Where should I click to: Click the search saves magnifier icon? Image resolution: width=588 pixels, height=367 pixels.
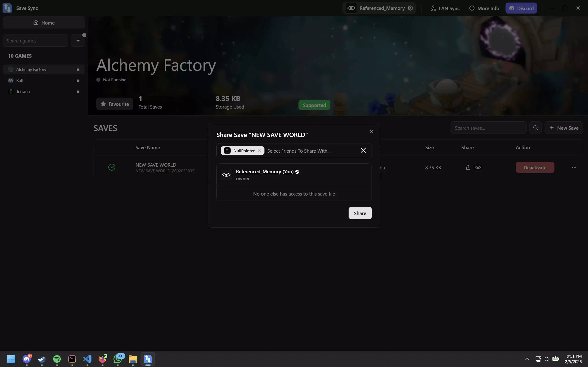[x=535, y=128]
